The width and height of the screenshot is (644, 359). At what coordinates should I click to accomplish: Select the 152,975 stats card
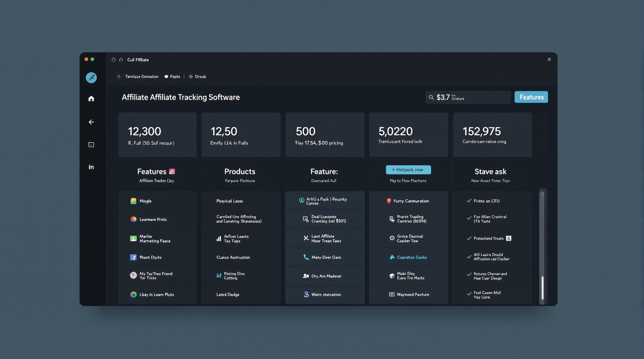[493, 135]
